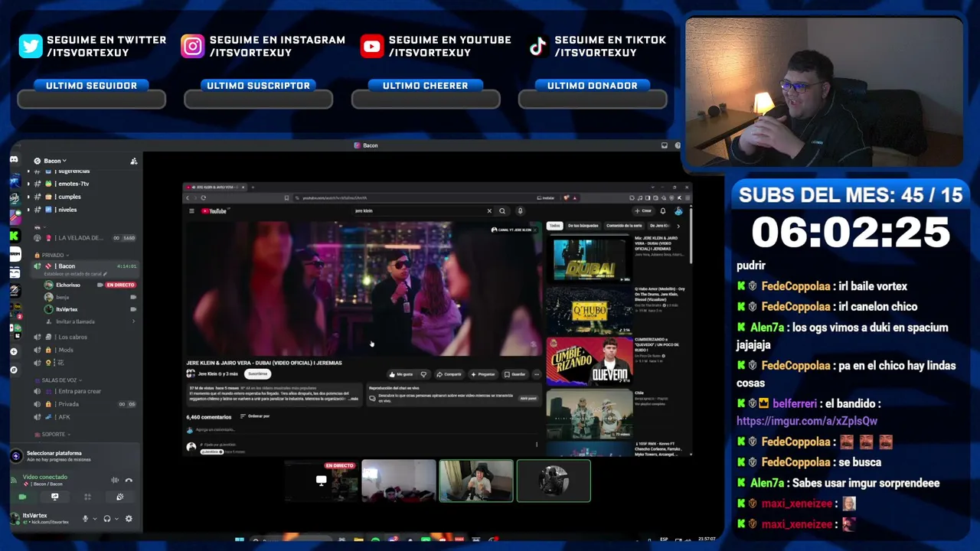Open the Cumbierizando Quevedo thumbnail

click(x=590, y=361)
